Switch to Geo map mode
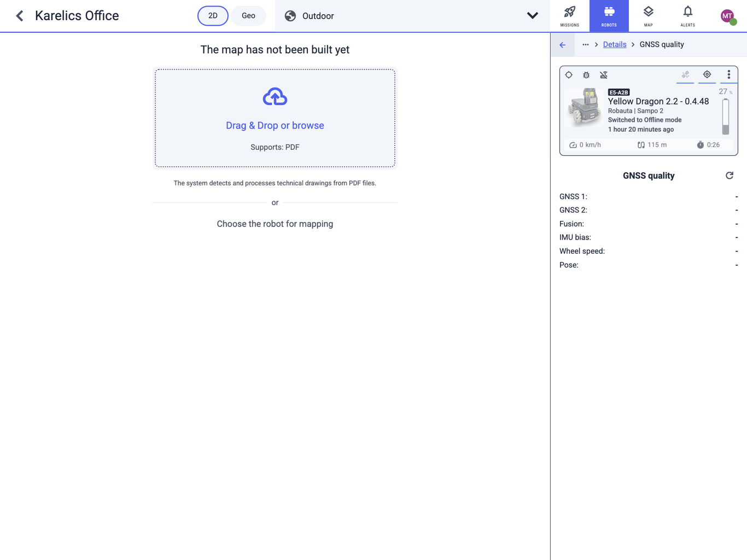The height and width of the screenshot is (560, 747). 248,16
